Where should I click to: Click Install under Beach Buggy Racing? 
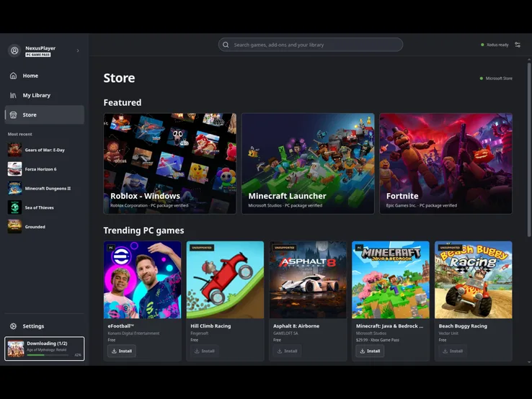click(x=453, y=351)
